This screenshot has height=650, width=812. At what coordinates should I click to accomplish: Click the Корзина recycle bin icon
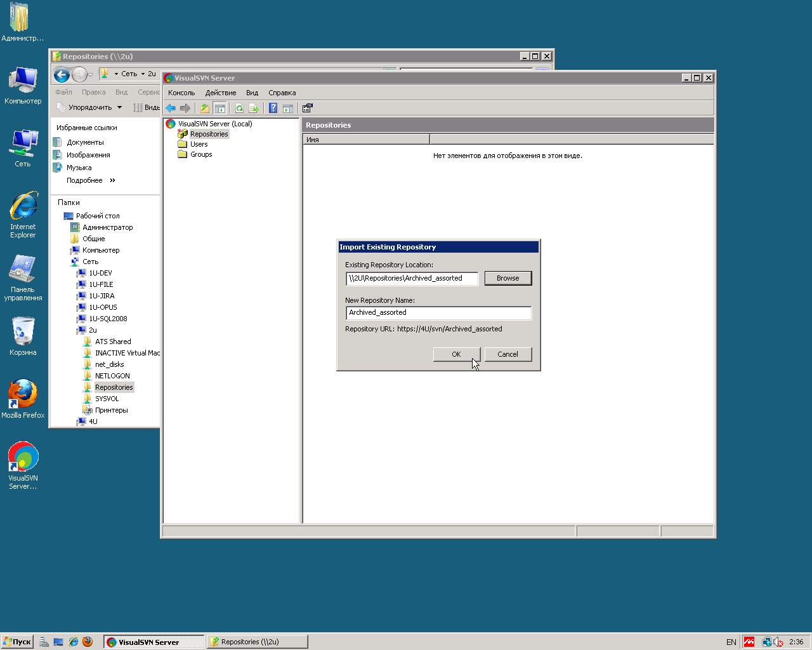coord(23,336)
